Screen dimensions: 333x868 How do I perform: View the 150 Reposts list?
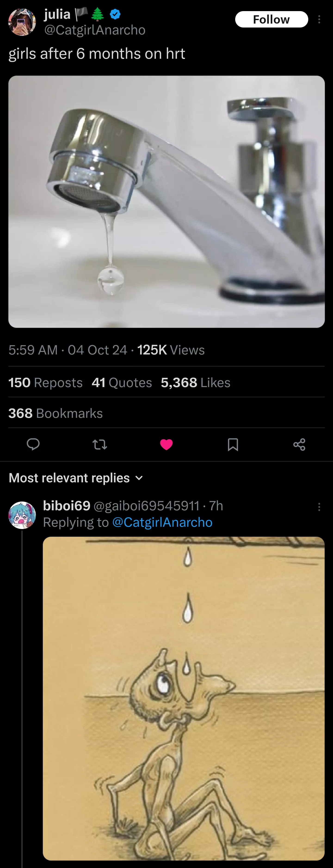coord(46,383)
